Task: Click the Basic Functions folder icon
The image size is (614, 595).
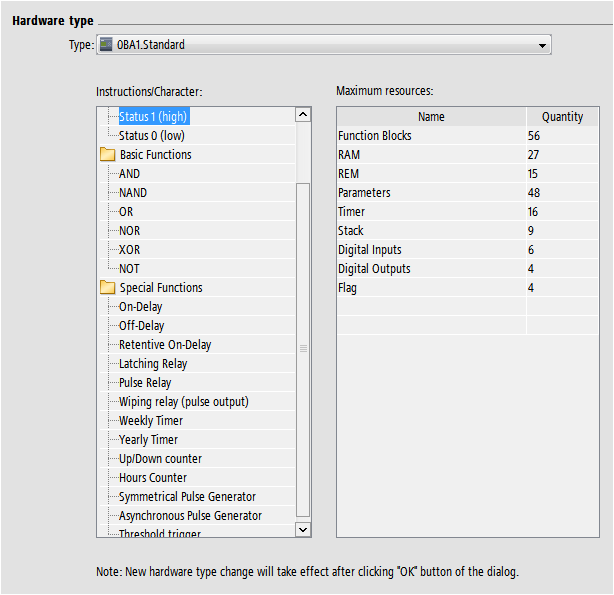Action: tap(107, 155)
